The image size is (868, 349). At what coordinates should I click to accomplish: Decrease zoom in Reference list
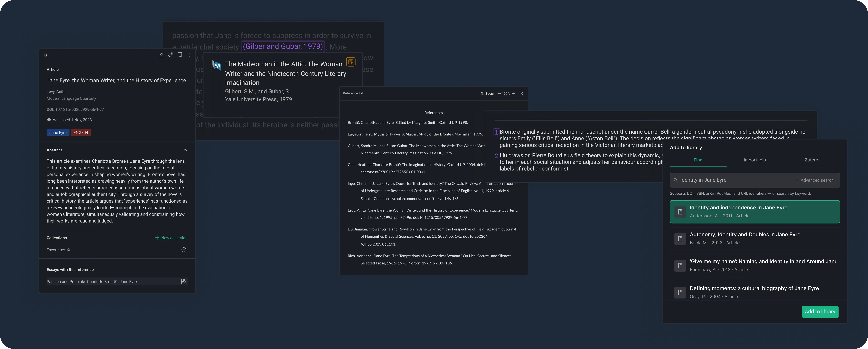(499, 94)
